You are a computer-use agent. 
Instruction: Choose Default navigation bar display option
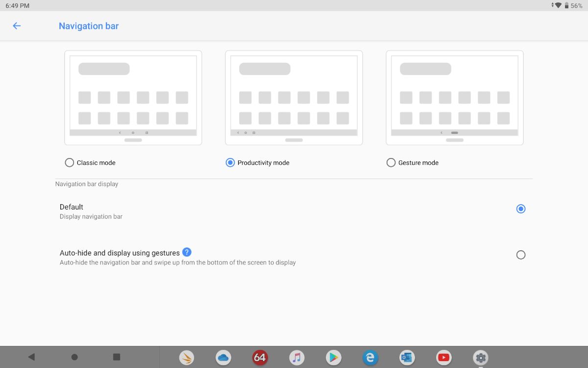(521, 209)
